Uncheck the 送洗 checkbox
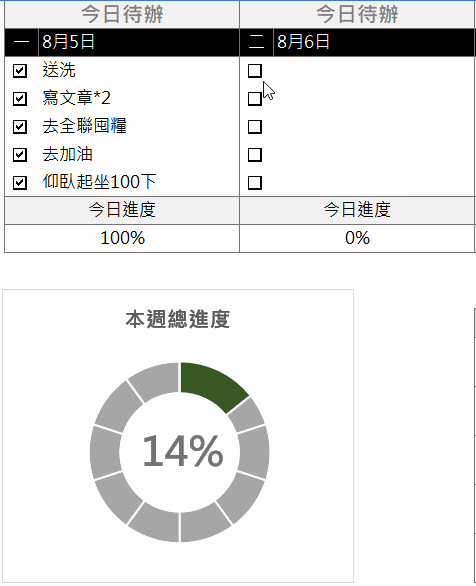 pos(19,70)
